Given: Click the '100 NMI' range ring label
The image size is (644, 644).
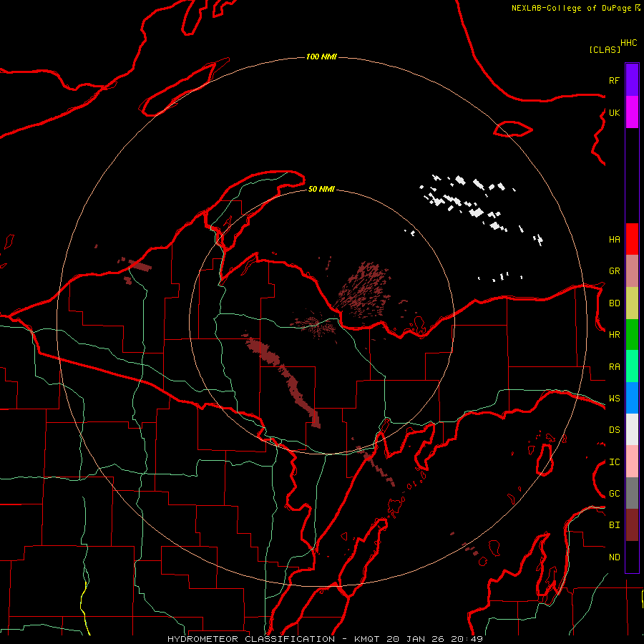Looking at the screenshot, I should [321, 57].
